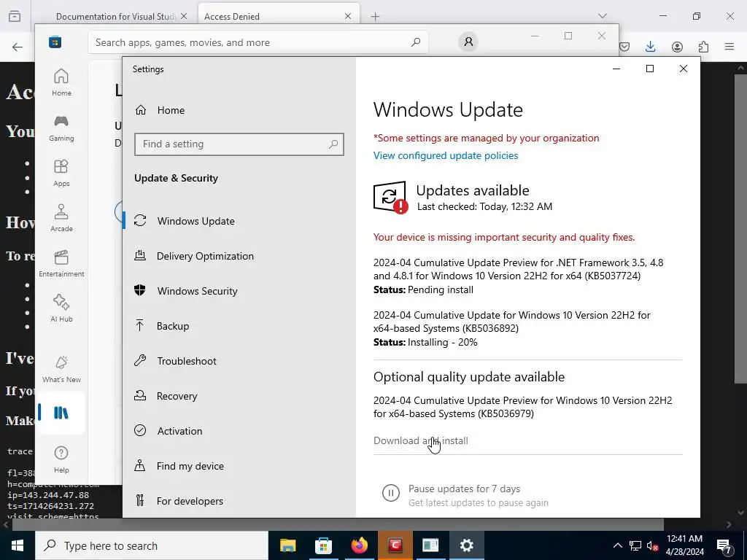Viewport: 747px width, 560px height.
Task: Click Download and install optional update
Action: click(x=421, y=441)
